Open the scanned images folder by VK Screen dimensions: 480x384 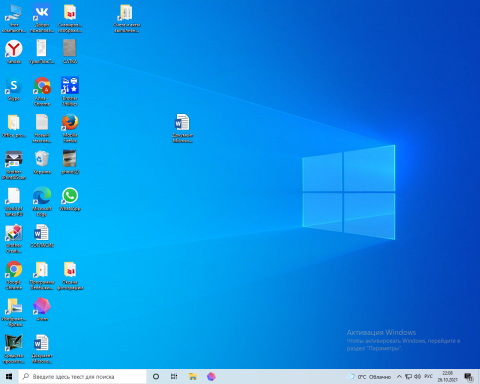[70, 18]
